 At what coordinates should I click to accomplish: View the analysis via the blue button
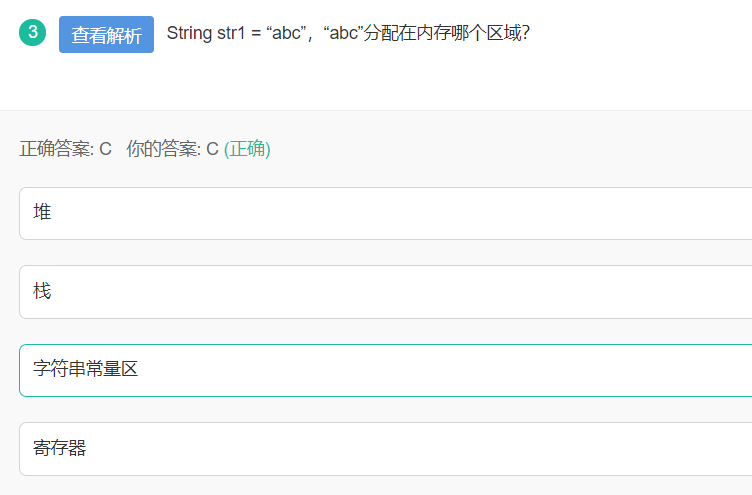coord(106,34)
